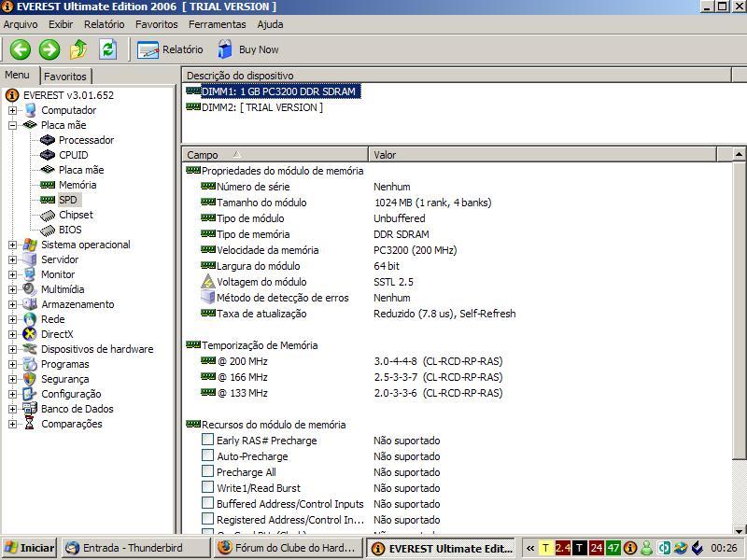Click the Computador icon in the tree

pyautogui.click(x=30, y=110)
